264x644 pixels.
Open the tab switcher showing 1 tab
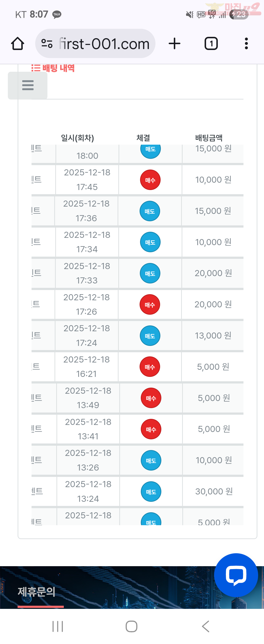pyautogui.click(x=211, y=44)
